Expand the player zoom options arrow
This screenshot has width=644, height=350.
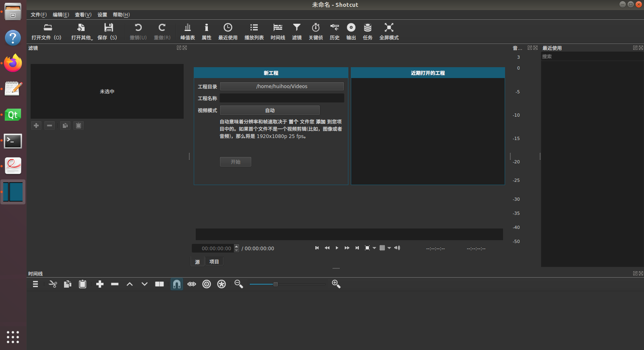374,248
